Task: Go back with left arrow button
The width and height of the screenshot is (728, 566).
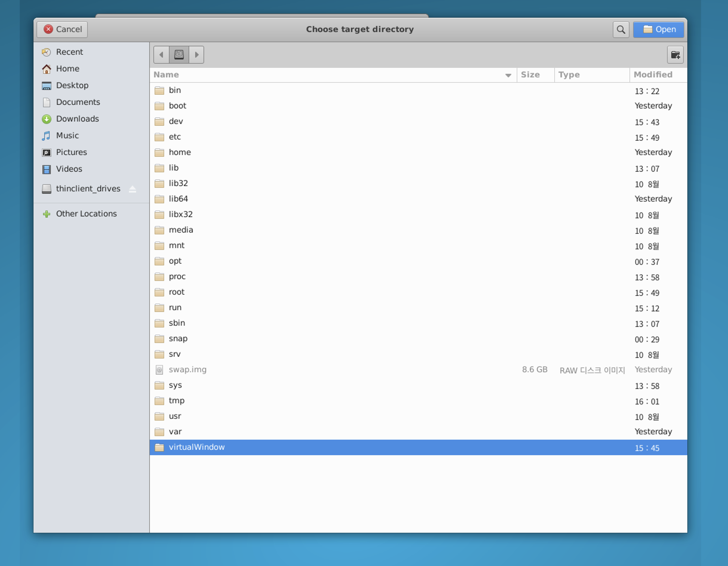Action: pyautogui.click(x=161, y=55)
